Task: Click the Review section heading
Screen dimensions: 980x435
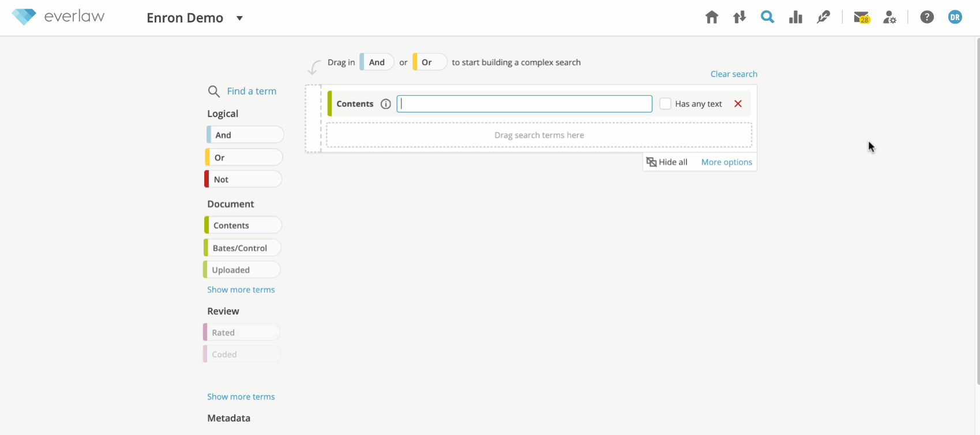Action: [x=223, y=311]
